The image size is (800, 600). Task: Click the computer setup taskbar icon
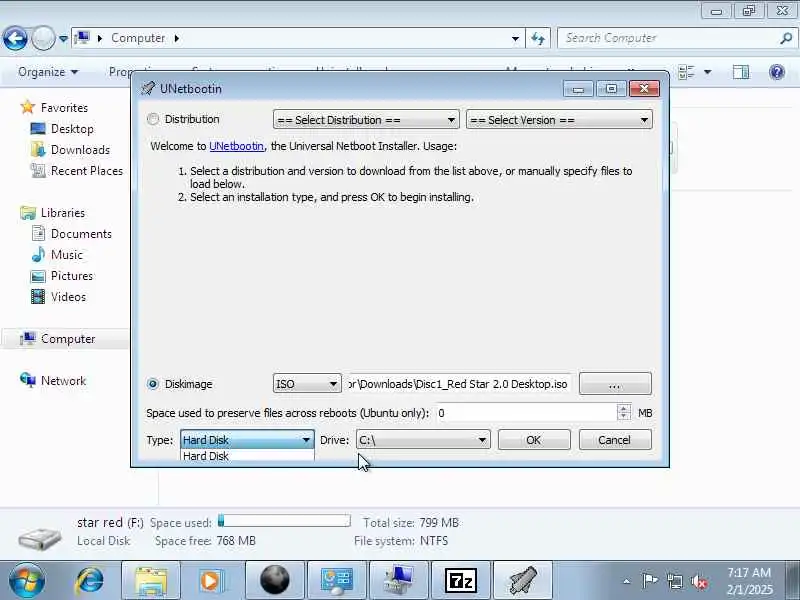pos(398,580)
